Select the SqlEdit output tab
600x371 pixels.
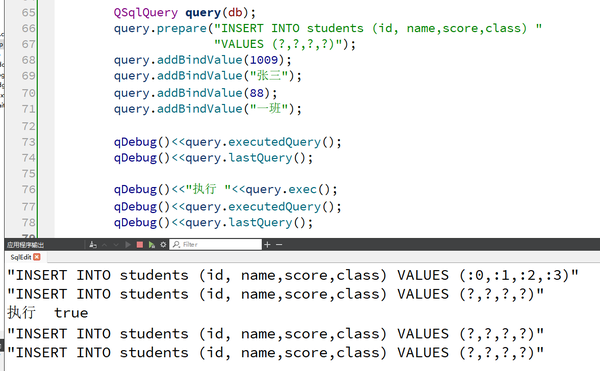pos(21,257)
